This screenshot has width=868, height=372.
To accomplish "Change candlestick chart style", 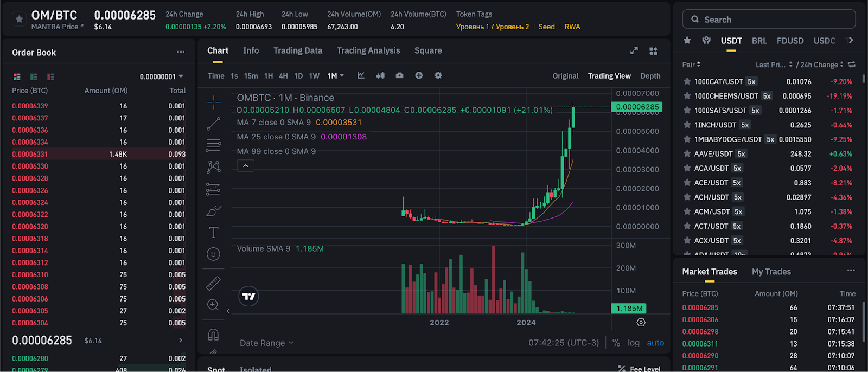I will click(380, 76).
